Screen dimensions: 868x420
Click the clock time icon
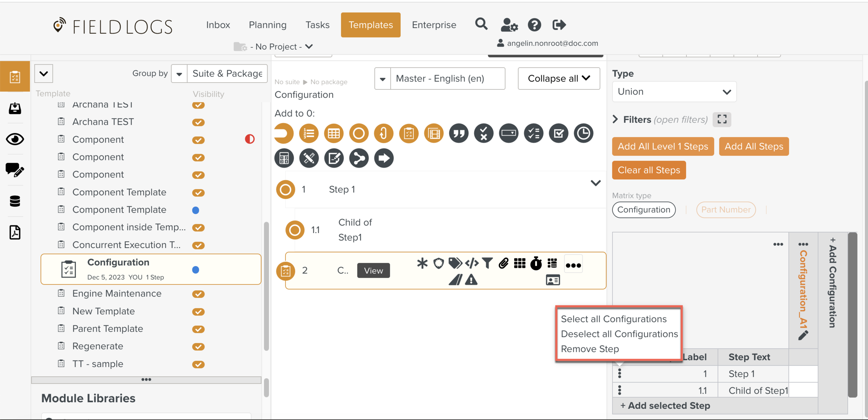point(584,133)
